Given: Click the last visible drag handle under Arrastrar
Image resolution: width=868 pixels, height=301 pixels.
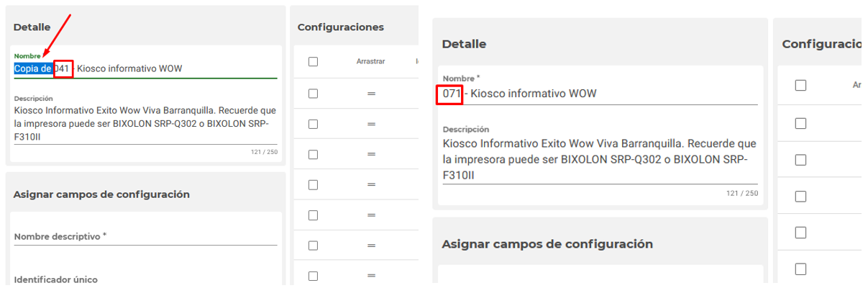Looking at the screenshot, I should [372, 276].
